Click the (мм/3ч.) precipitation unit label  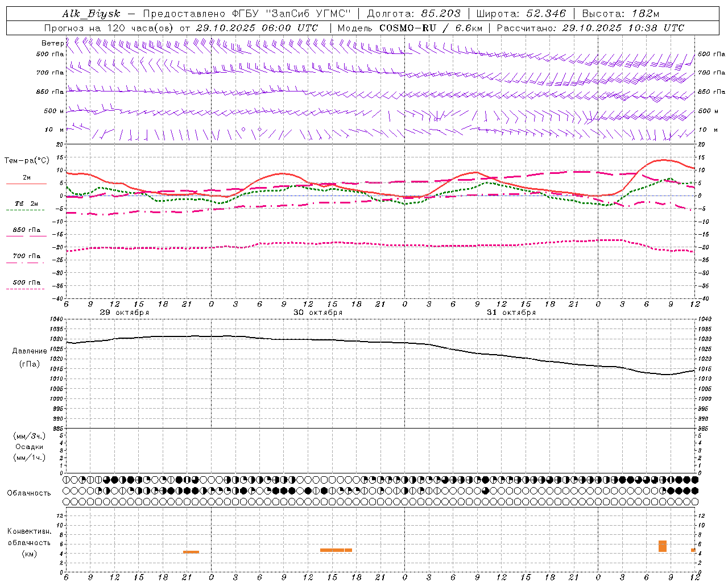click(30, 436)
